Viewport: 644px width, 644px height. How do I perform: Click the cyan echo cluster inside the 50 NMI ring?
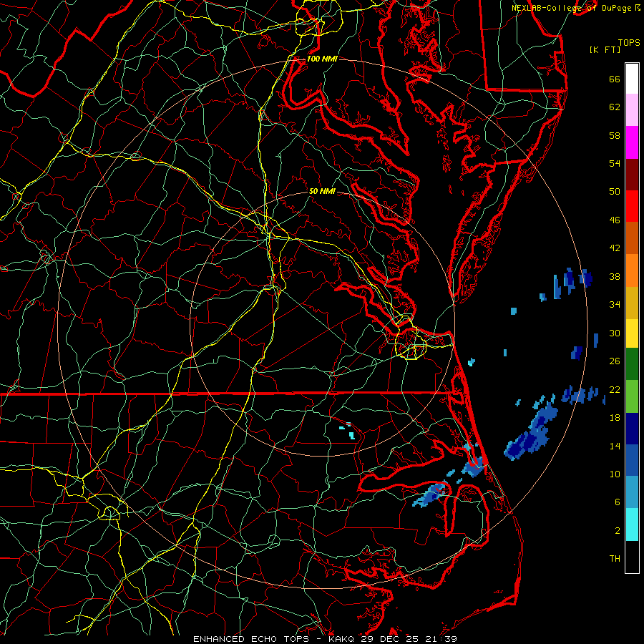348,431
